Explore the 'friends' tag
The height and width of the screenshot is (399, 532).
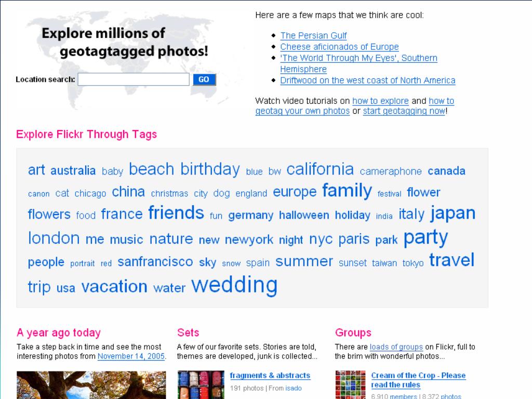pos(176,212)
